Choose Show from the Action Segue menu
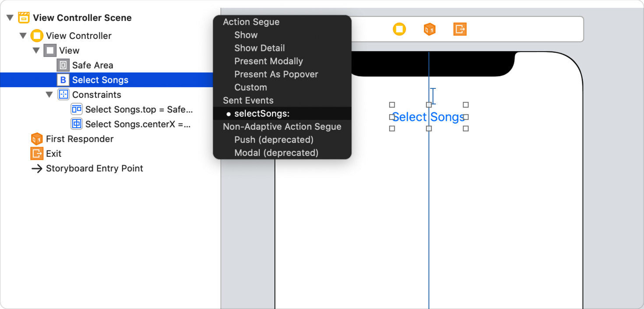The width and height of the screenshot is (644, 309). [246, 35]
